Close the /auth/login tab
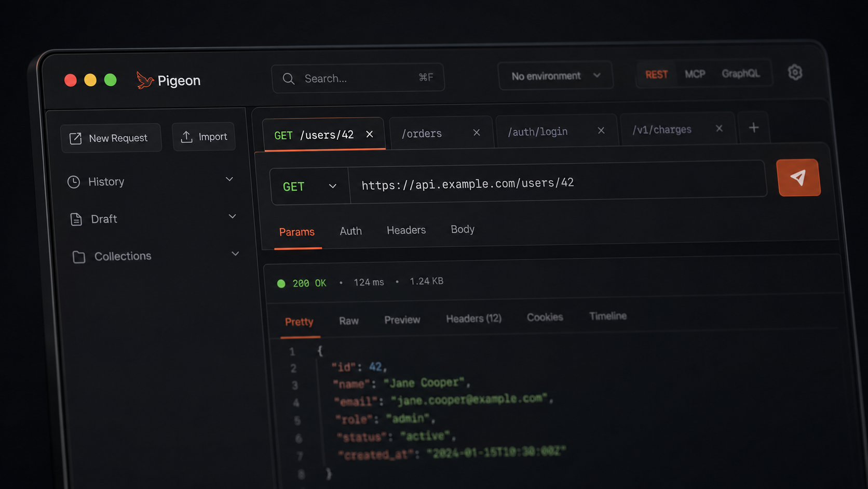This screenshot has width=868, height=489. 601,130
